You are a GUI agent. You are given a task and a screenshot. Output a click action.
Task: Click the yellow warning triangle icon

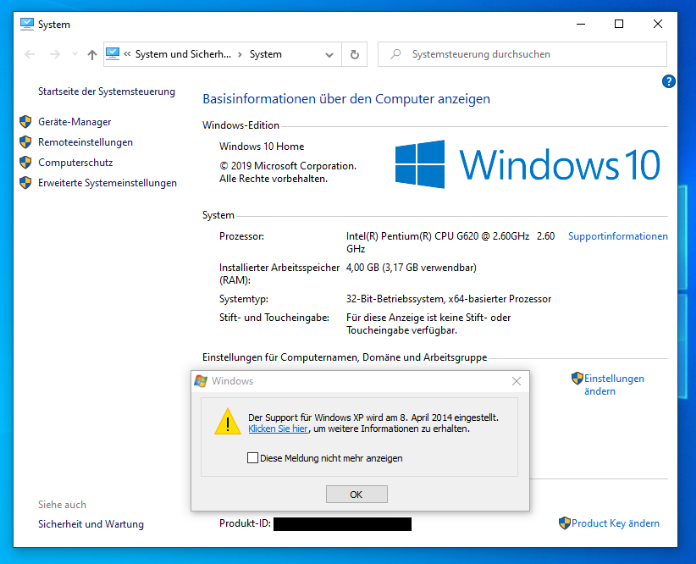pyautogui.click(x=228, y=421)
